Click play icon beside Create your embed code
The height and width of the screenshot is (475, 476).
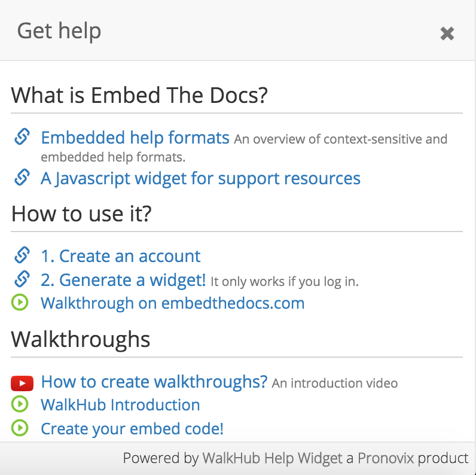20,428
